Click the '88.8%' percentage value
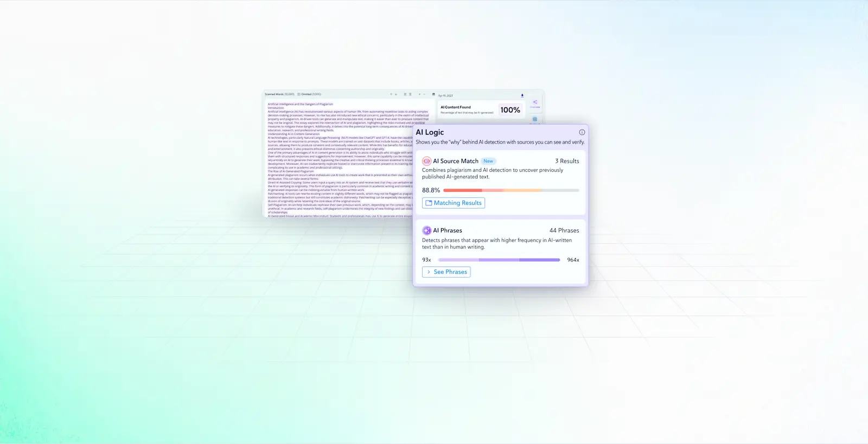868x444 pixels. click(x=431, y=190)
